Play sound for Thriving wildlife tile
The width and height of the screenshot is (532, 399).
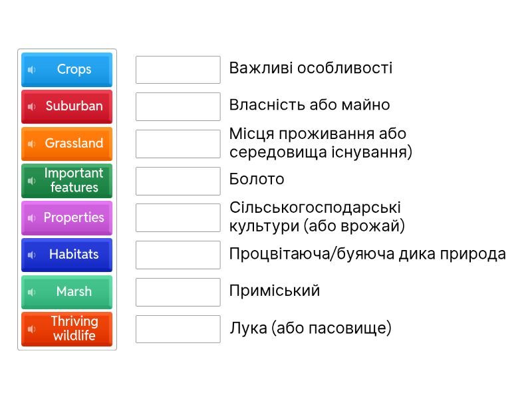click(x=31, y=329)
